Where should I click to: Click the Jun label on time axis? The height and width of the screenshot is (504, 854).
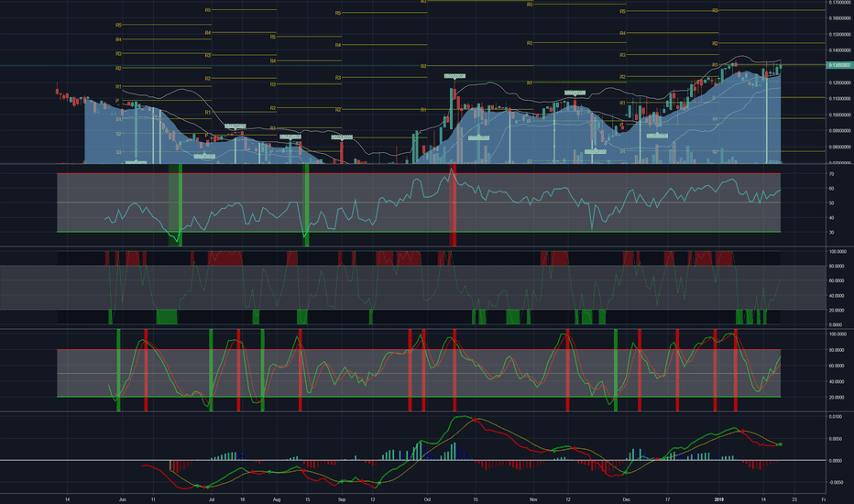122,499
